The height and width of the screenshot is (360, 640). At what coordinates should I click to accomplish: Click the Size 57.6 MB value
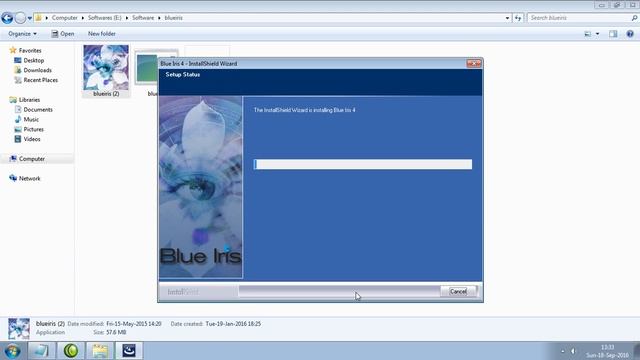pos(116,333)
